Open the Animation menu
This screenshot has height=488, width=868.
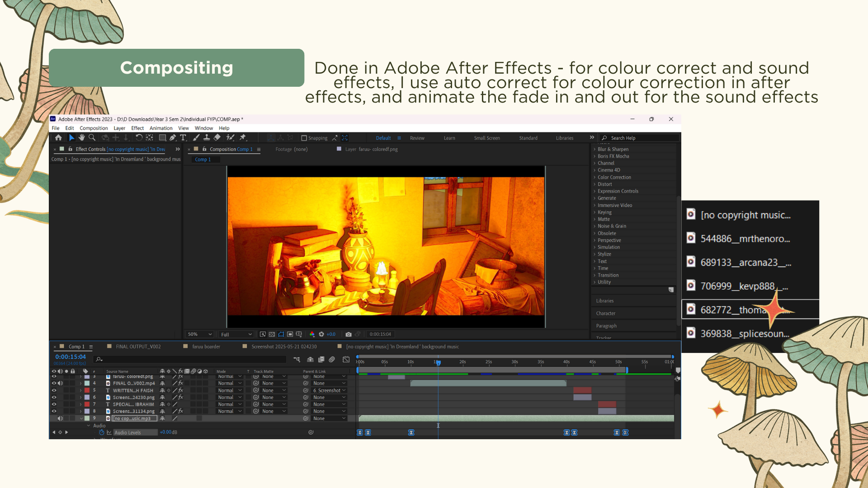click(161, 128)
